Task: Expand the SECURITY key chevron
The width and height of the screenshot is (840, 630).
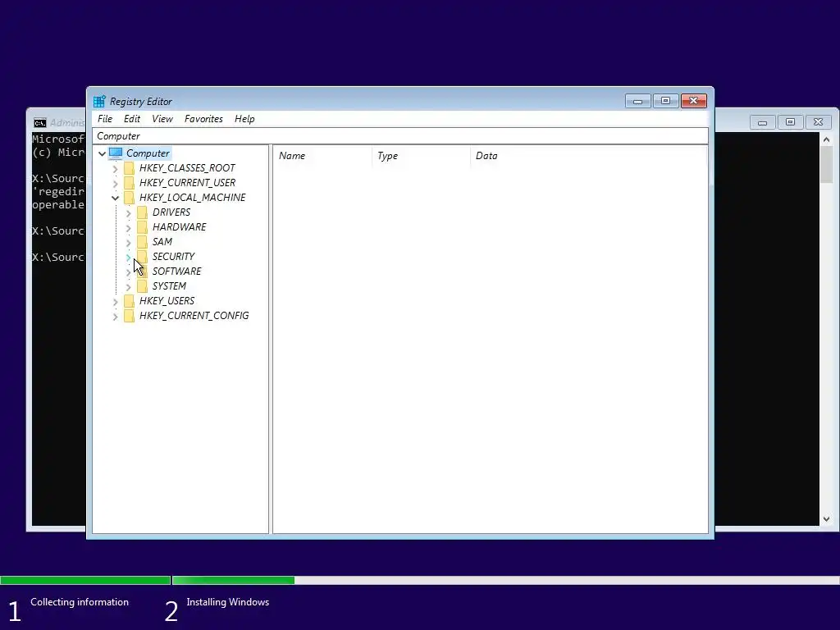Action: coord(128,257)
